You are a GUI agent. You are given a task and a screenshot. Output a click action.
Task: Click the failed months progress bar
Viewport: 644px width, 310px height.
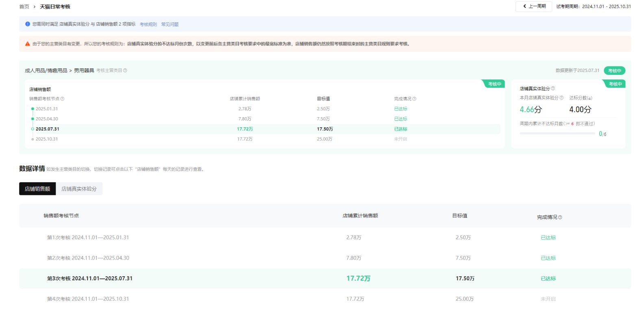coord(557,133)
